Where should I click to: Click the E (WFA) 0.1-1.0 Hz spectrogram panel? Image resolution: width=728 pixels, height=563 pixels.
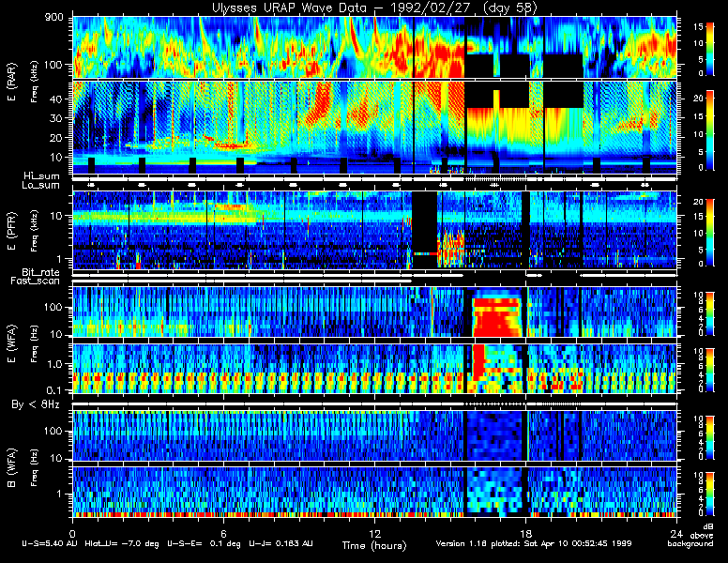coord(374,369)
